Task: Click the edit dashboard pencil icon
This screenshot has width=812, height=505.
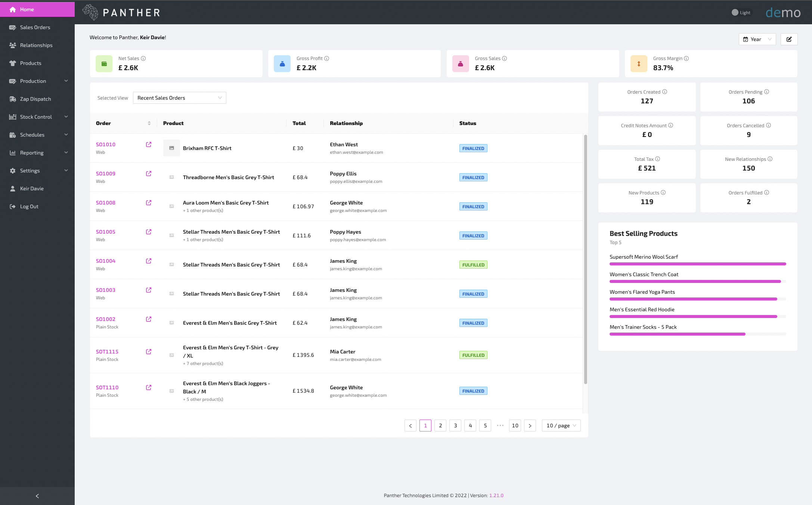Action: click(789, 39)
